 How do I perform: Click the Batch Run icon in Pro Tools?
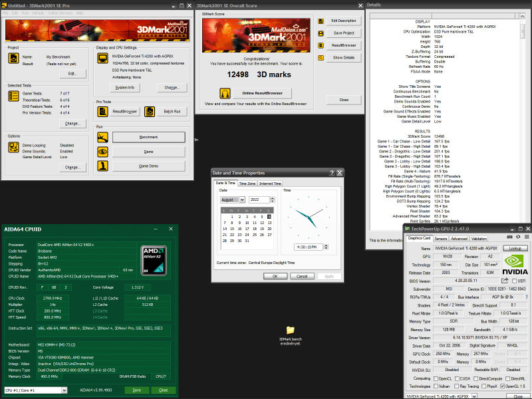150,111
